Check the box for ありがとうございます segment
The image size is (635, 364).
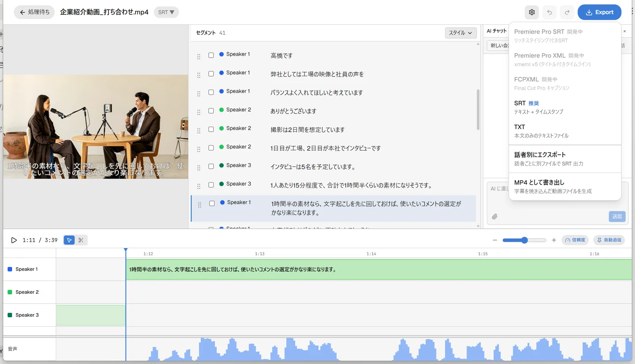click(x=211, y=111)
